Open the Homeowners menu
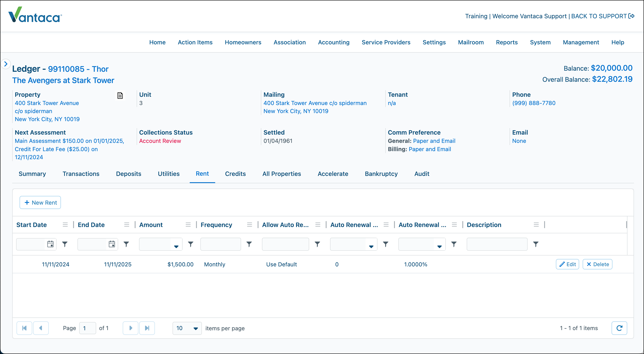644x354 pixels. click(243, 42)
